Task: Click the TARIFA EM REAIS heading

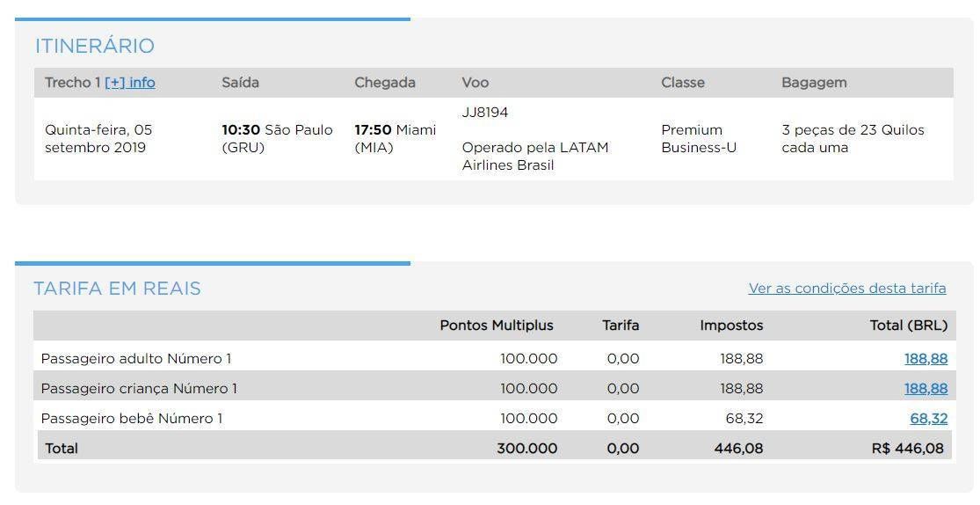Action: click(x=117, y=289)
